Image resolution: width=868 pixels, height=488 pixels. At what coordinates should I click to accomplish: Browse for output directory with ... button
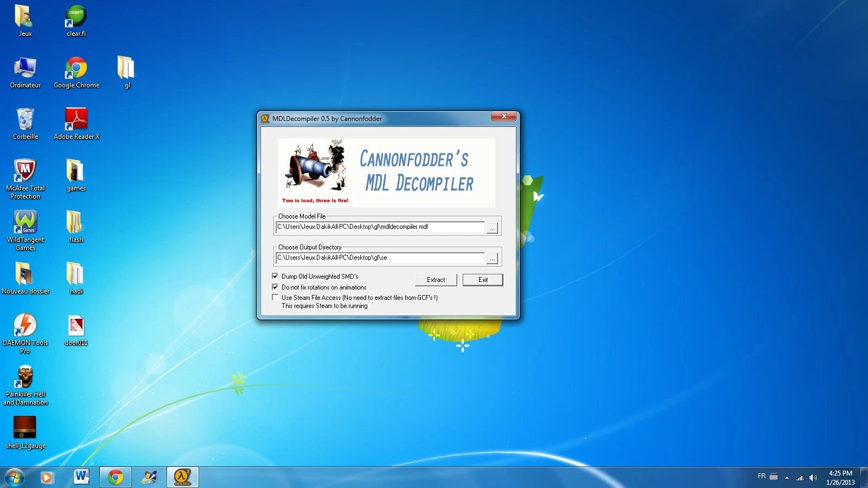(x=492, y=259)
